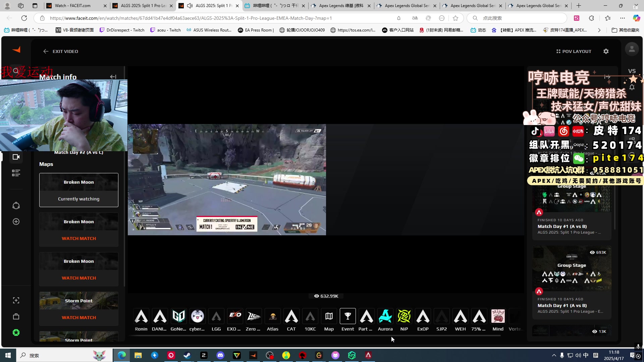Select Aurora team POV

pyautogui.click(x=385, y=320)
